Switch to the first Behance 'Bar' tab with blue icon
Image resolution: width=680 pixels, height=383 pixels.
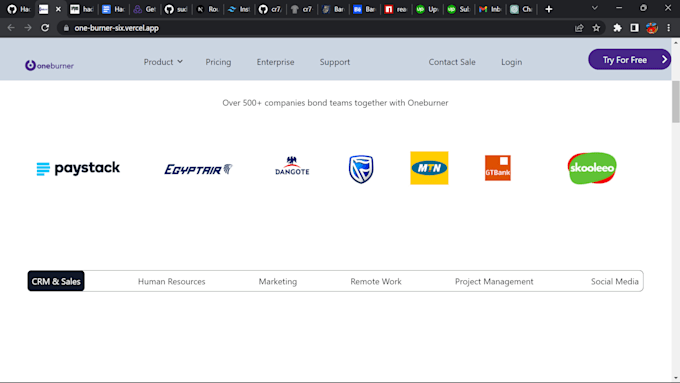364,9
